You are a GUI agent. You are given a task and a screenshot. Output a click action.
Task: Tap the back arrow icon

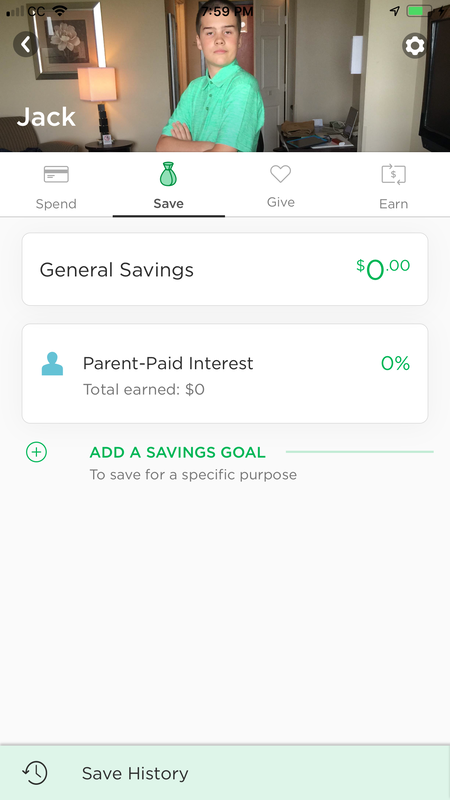[26, 44]
